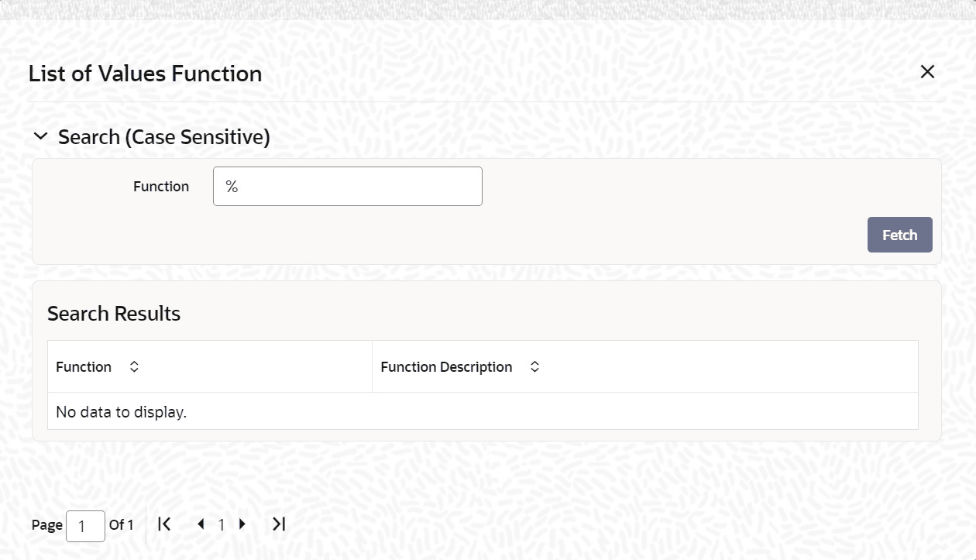Click the Fetch button
The width and height of the screenshot is (976, 560).
pyautogui.click(x=900, y=235)
